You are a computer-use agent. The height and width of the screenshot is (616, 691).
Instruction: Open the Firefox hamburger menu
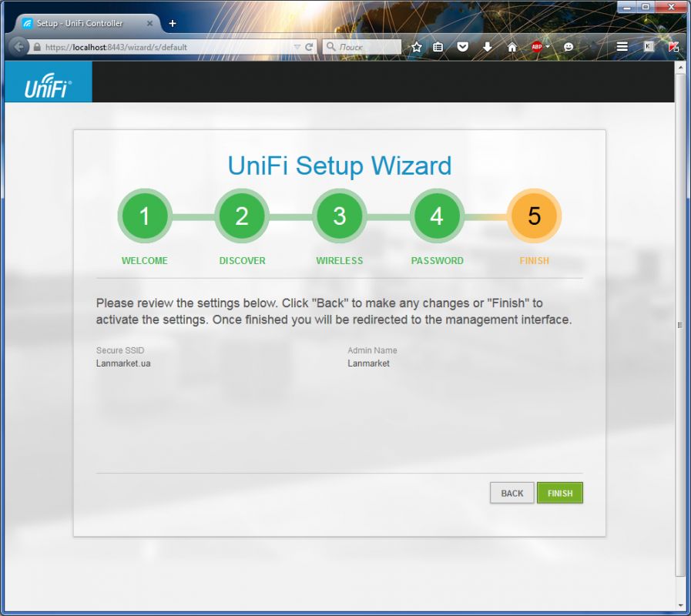[x=622, y=47]
